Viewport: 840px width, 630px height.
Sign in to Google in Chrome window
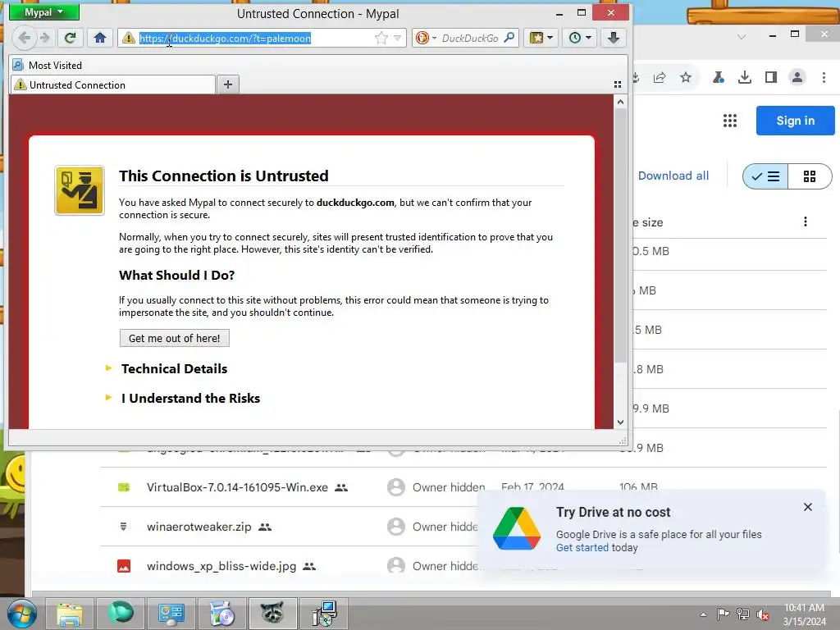coord(795,121)
